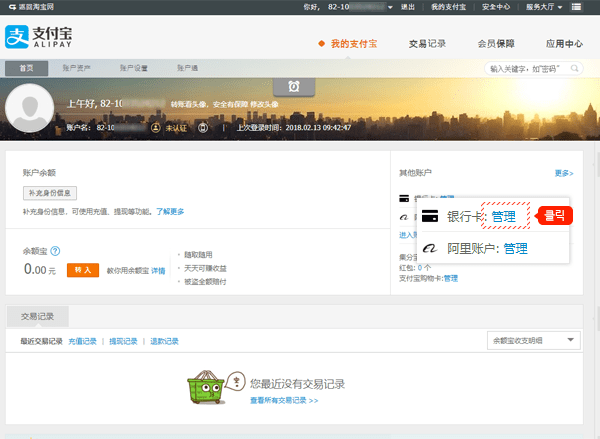This screenshot has height=439, width=600.
Task: Open the 账户通 sub tab
Action: pyautogui.click(x=188, y=68)
